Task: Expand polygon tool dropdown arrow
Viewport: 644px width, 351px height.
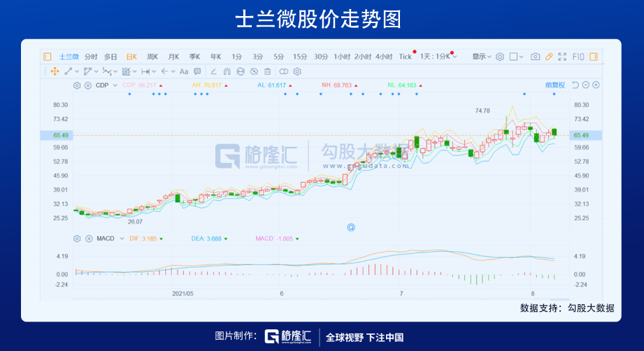Action: pyautogui.click(x=96, y=72)
